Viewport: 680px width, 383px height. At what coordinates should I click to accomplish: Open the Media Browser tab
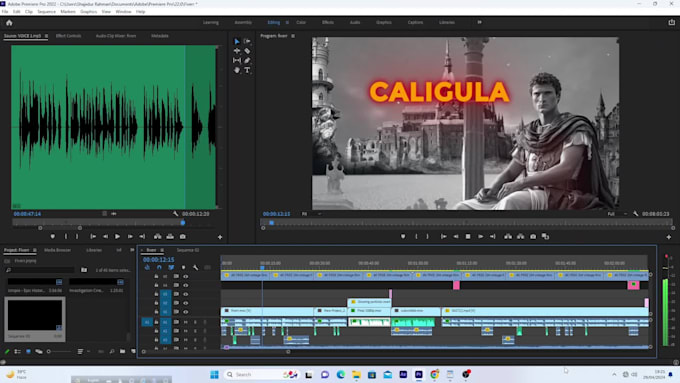(x=57, y=250)
